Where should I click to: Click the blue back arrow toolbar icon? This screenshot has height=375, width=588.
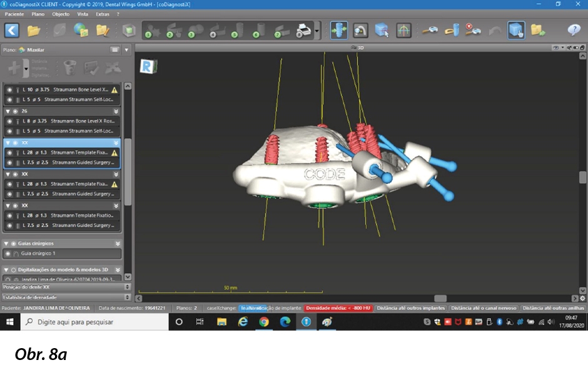click(x=12, y=31)
